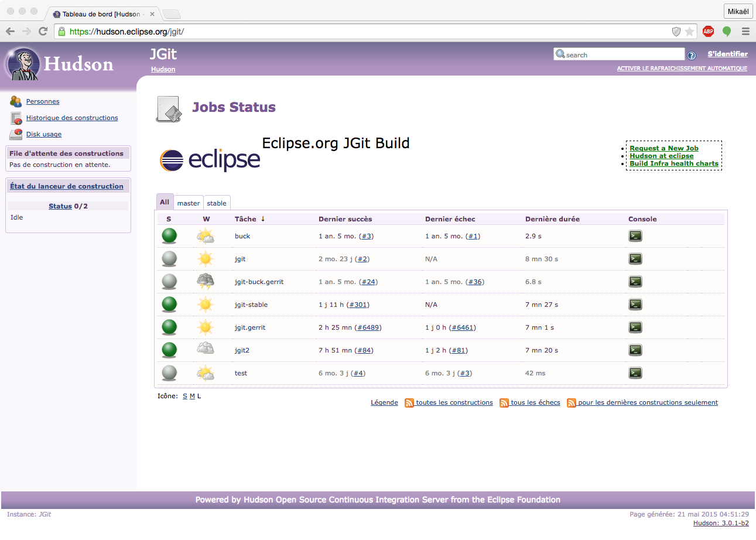Viewport: 756px width, 540px height.
Task: Click partly cloudy weather icon for test
Action: [206, 373]
